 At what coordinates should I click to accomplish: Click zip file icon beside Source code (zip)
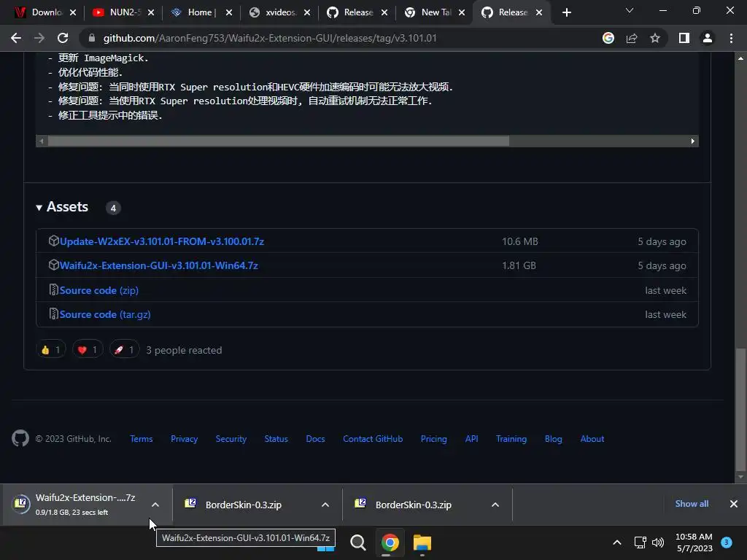click(x=53, y=289)
